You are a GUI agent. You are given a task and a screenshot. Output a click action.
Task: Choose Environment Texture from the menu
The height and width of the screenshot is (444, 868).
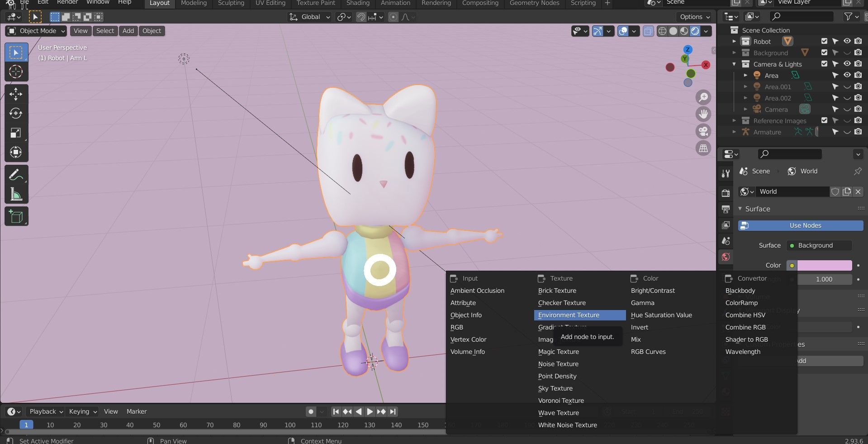point(569,315)
